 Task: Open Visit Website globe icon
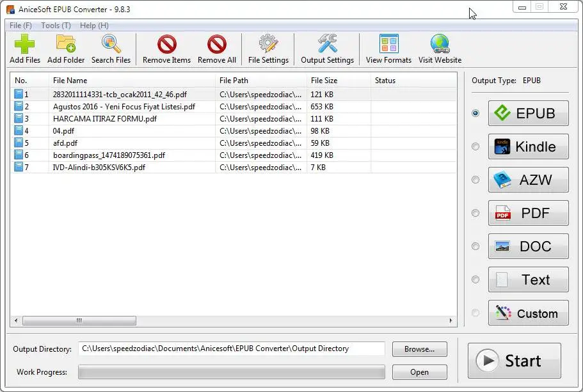click(440, 44)
